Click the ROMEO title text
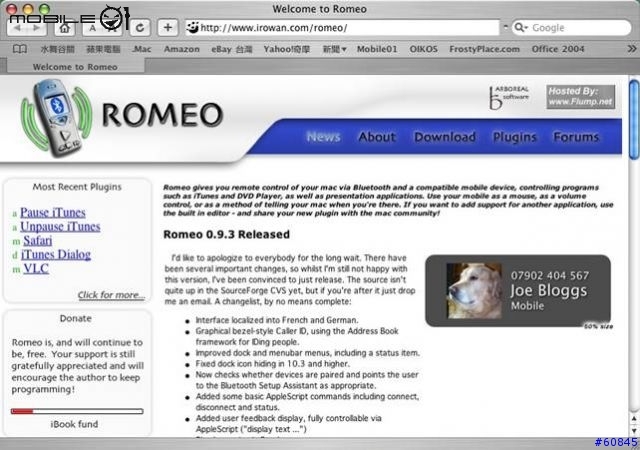This screenshot has width=640, height=450. [x=162, y=115]
